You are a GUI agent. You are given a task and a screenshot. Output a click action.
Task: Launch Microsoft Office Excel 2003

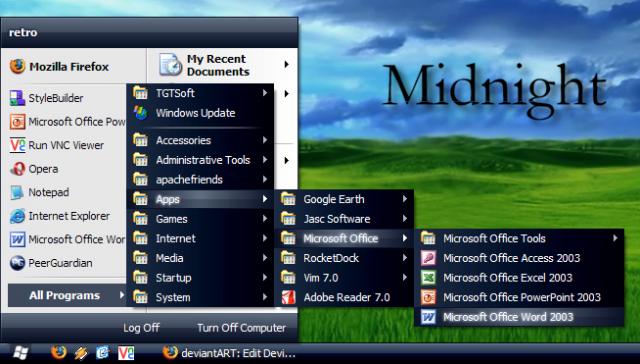(519, 278)
